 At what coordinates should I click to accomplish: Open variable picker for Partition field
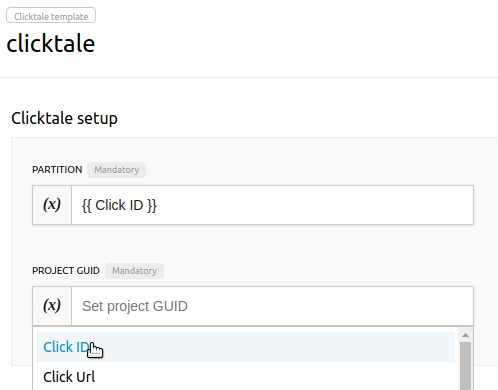52,205
